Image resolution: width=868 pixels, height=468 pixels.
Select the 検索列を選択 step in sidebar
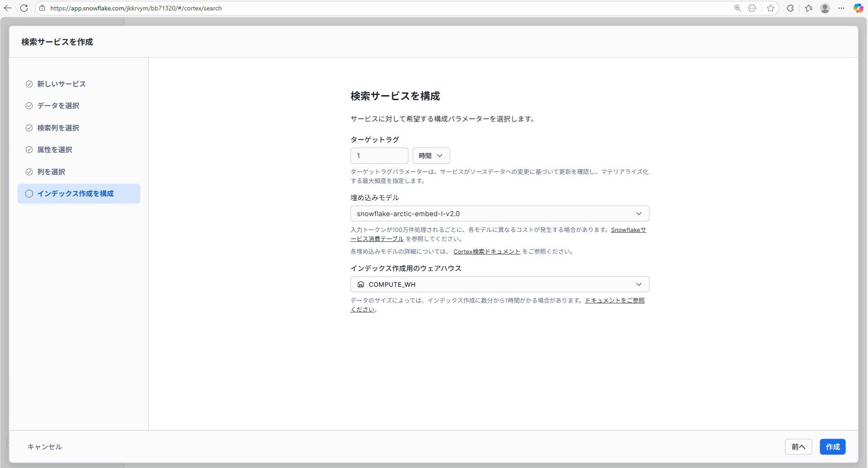58,128
